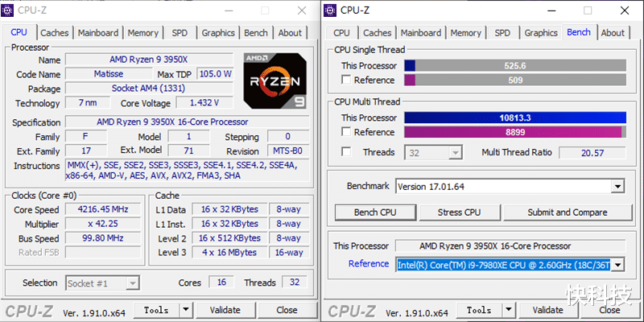The width and height of the screenshot is (644, 322).
Task: Expand the Benchmark version dropdown
Action: pyautogui.click(x=617, y=187)
